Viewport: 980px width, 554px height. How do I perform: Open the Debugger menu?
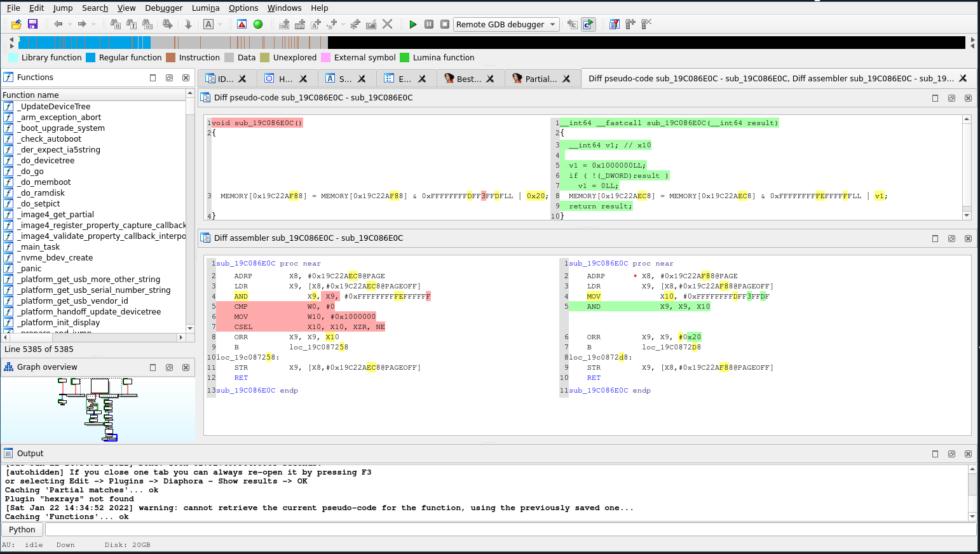(163, 8)
